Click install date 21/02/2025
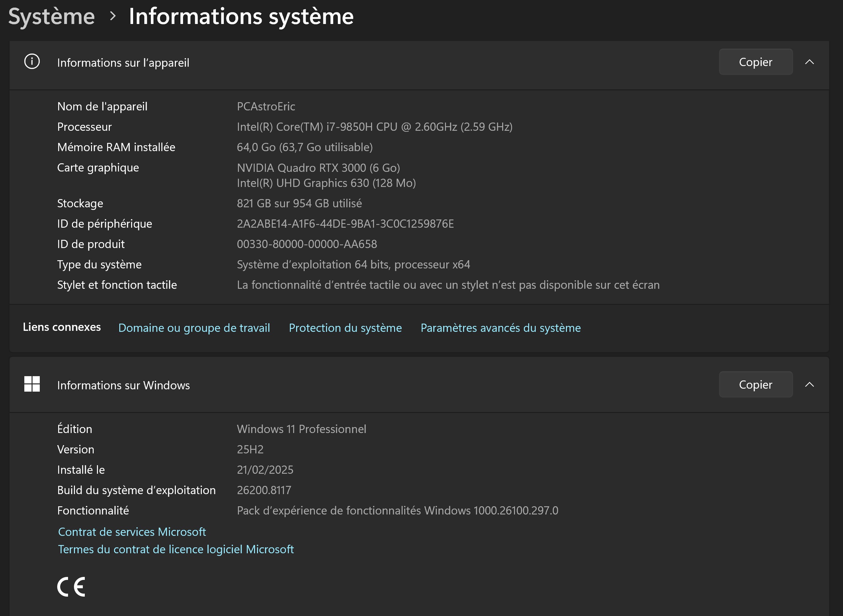 (265, 470)
